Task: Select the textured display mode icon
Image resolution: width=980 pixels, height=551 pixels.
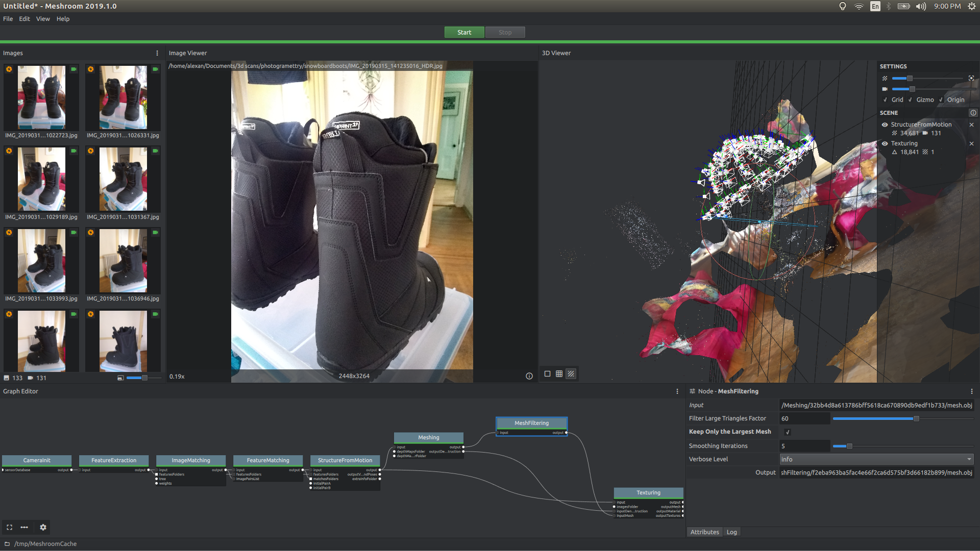Action: tap(571, 373)
